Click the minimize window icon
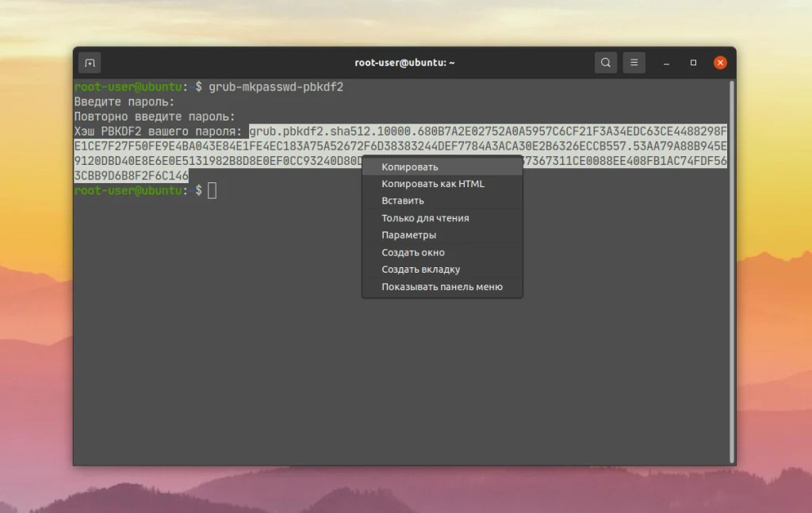Viewport: 812px width, 513px height. (667, 62)
